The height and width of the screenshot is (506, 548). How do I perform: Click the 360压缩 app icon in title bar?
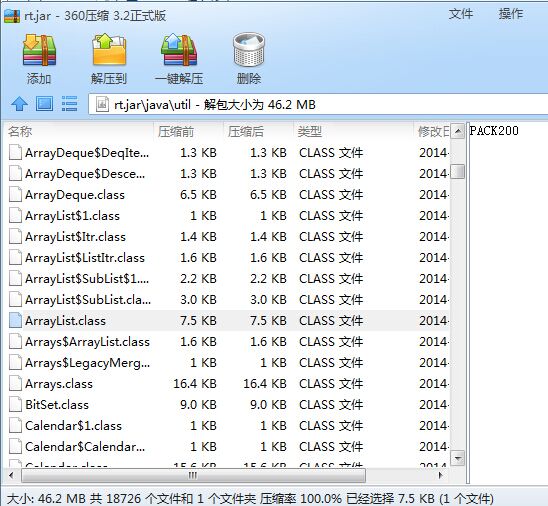(12, 16)
